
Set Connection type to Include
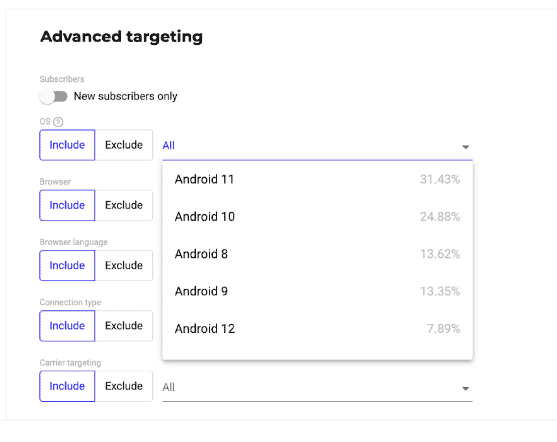click(67, 326)
